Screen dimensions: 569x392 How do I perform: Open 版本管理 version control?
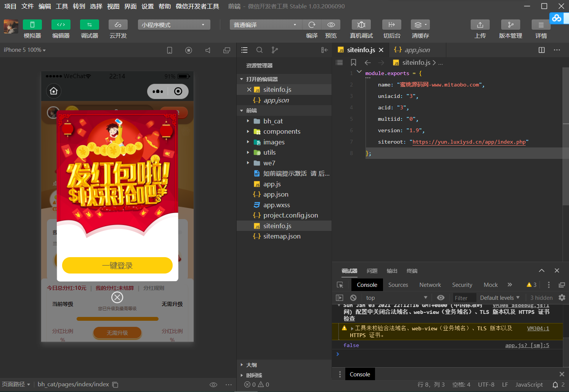click(511, 25)
